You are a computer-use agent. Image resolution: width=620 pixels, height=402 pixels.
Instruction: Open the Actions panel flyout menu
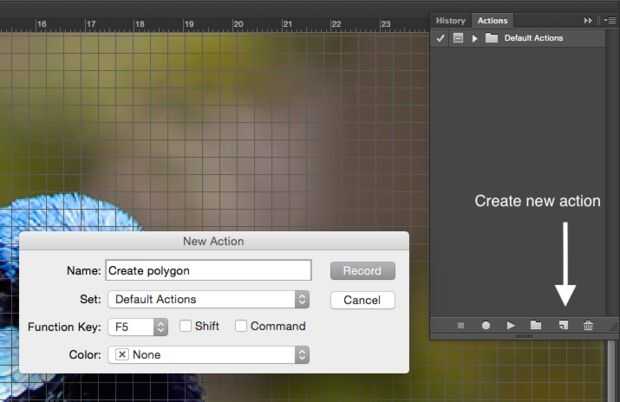[x=610, y=20]
